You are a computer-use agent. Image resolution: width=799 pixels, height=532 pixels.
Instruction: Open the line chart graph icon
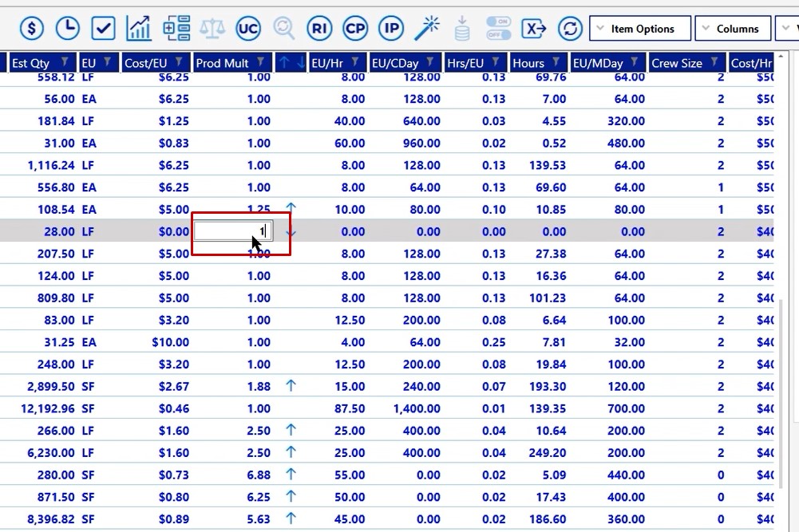pos(139,29)
